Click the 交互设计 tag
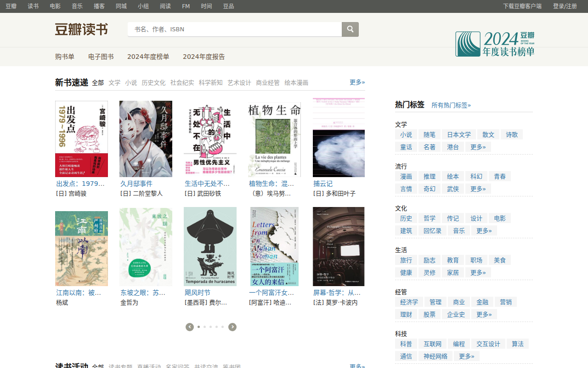This screenshot has width=588, height=368. pos(488,344)
